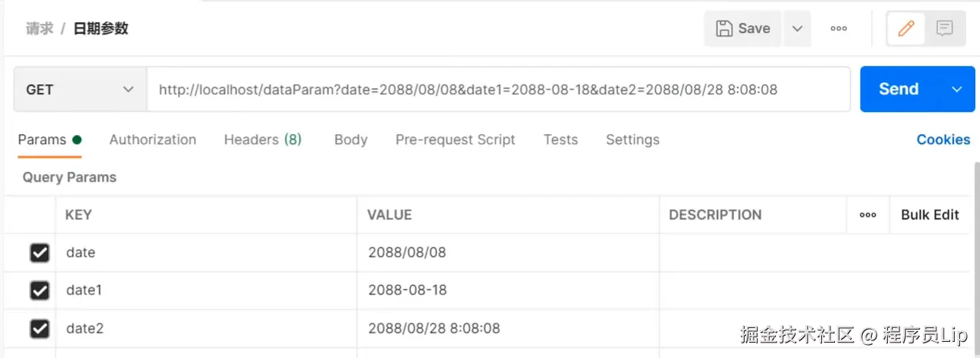The width and height of the screenshot is (980, 358).
Task: Click the Save floppy disk icon
Action: (x=724, y=28)
